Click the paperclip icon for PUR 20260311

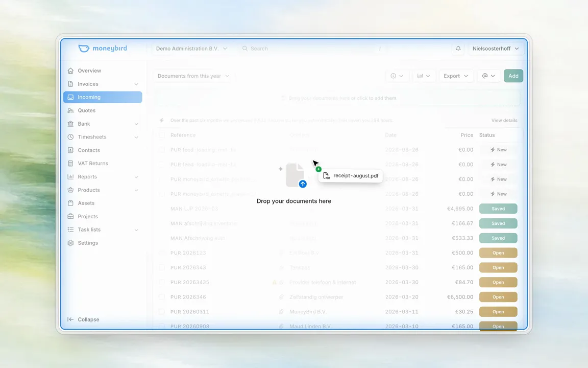pos(281,312)
